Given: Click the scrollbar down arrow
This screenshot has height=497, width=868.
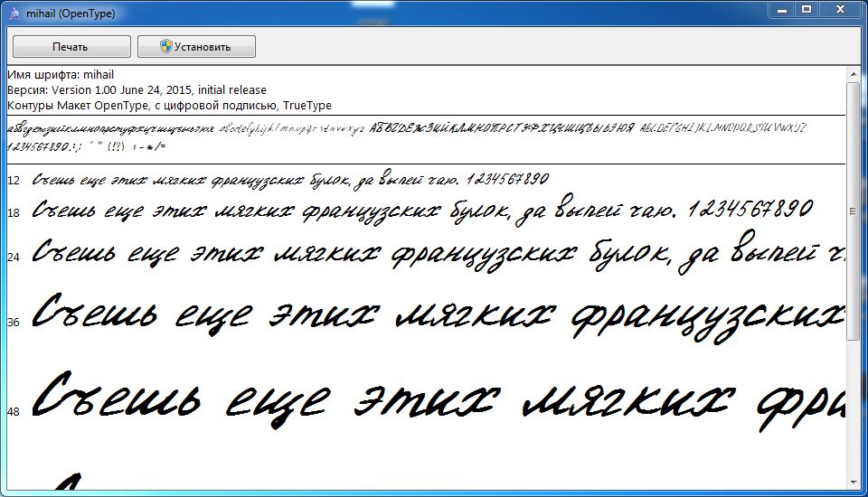Looking at the screenshot, I should [x=853, y=482].
